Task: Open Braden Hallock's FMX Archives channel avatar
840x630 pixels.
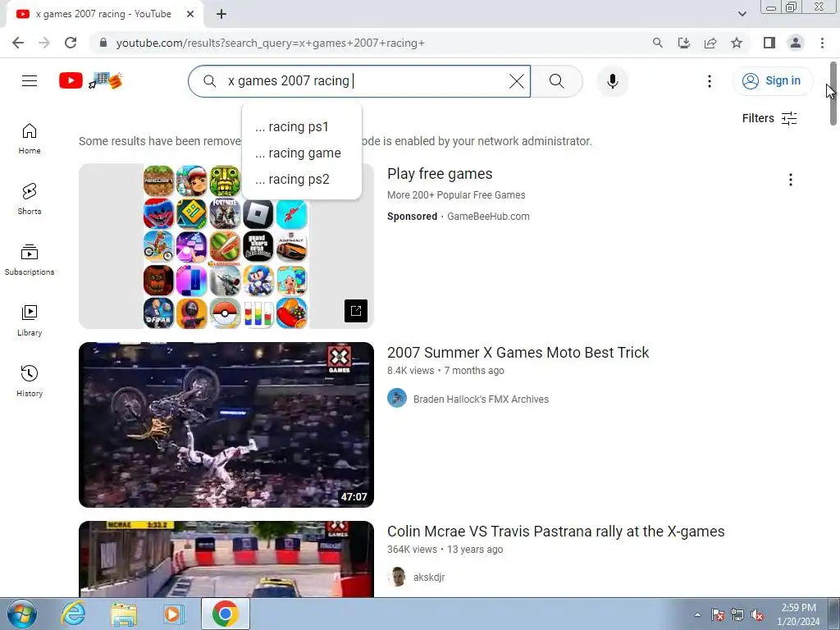Action: (397, 398)
